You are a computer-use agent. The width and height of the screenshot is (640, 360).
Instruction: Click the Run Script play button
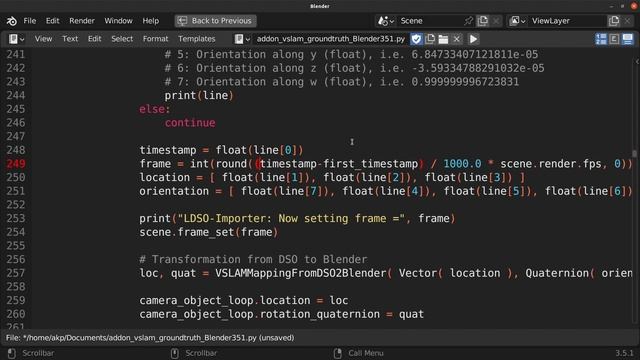click(x=473, y=39)
